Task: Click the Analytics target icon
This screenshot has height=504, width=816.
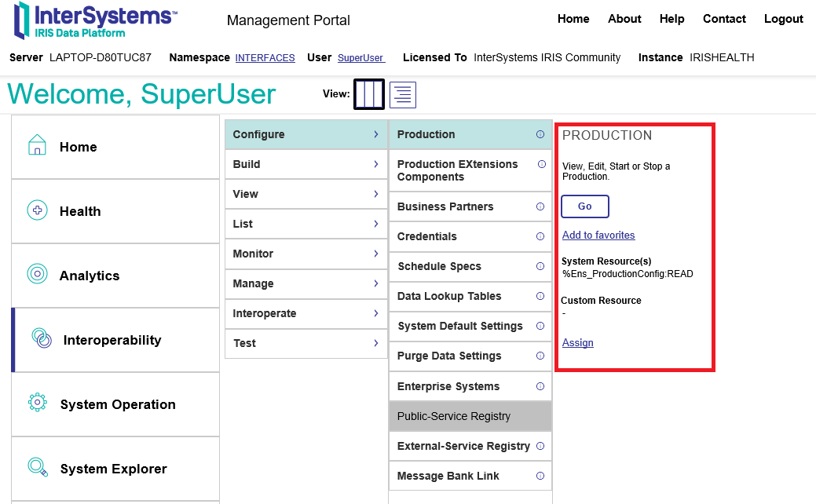Action: (x=37, y=273)
